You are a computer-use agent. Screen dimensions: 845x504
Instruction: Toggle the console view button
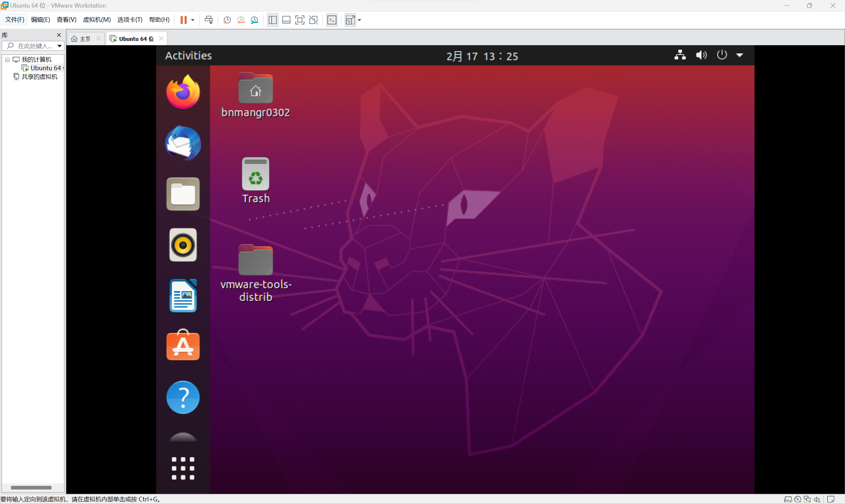[x=332, y=20]
